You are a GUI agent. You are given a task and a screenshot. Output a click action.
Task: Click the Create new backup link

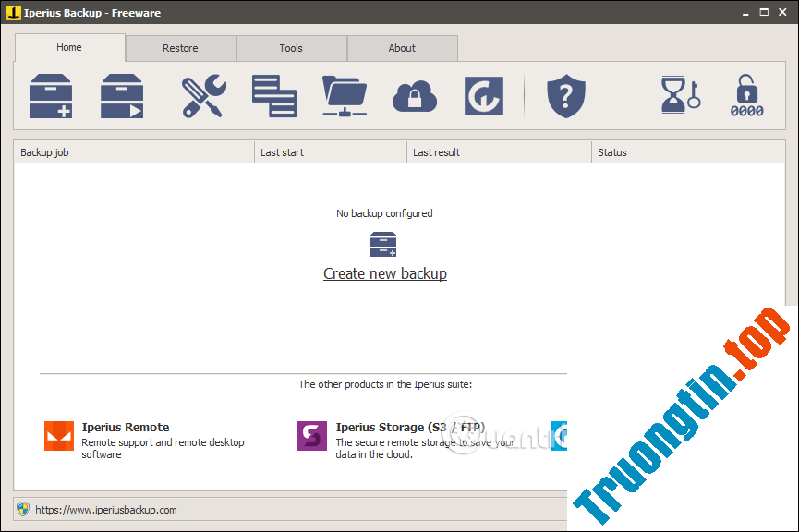point(384,273)
